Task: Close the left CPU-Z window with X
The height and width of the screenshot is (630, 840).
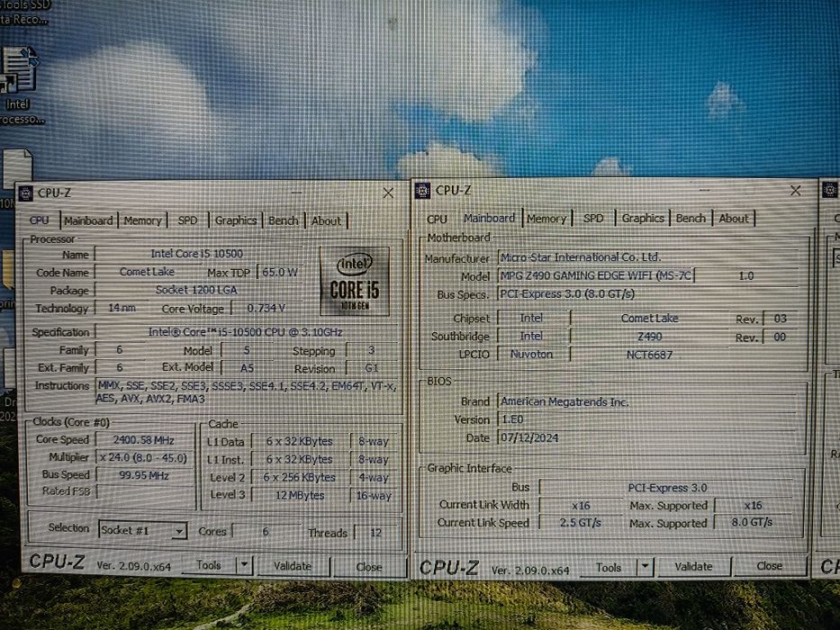Action: (388, 193)
